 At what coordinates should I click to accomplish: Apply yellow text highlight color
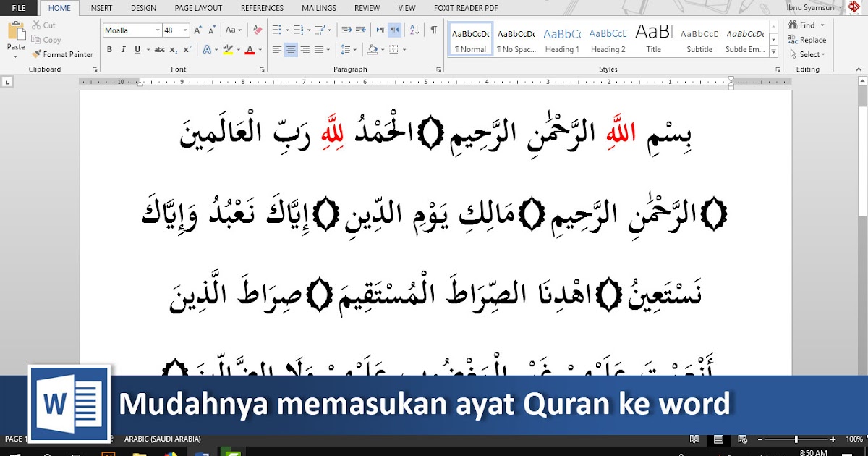pos(228,50)
